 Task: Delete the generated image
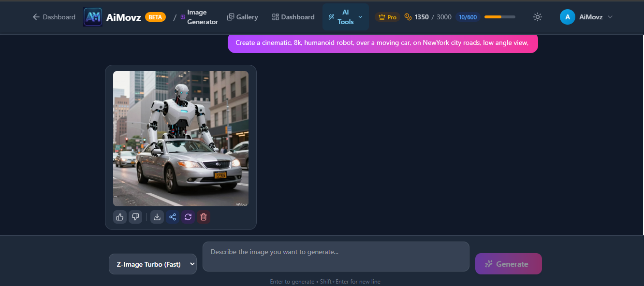point(203,217)
